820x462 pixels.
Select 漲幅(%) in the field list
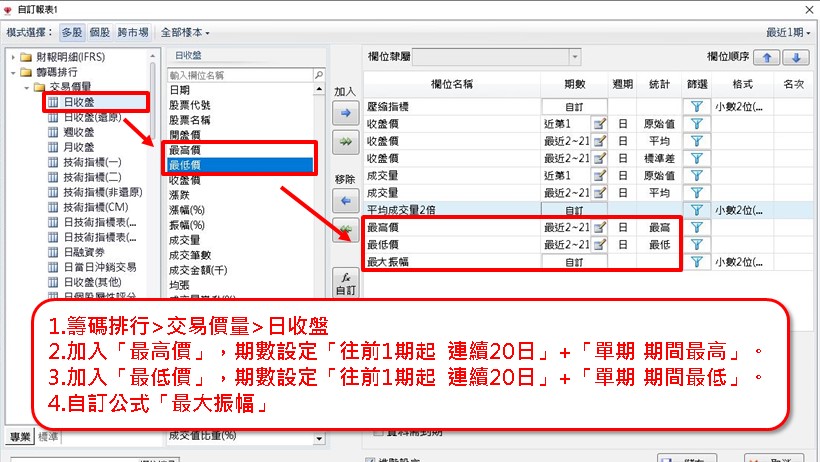click(187, 210)
